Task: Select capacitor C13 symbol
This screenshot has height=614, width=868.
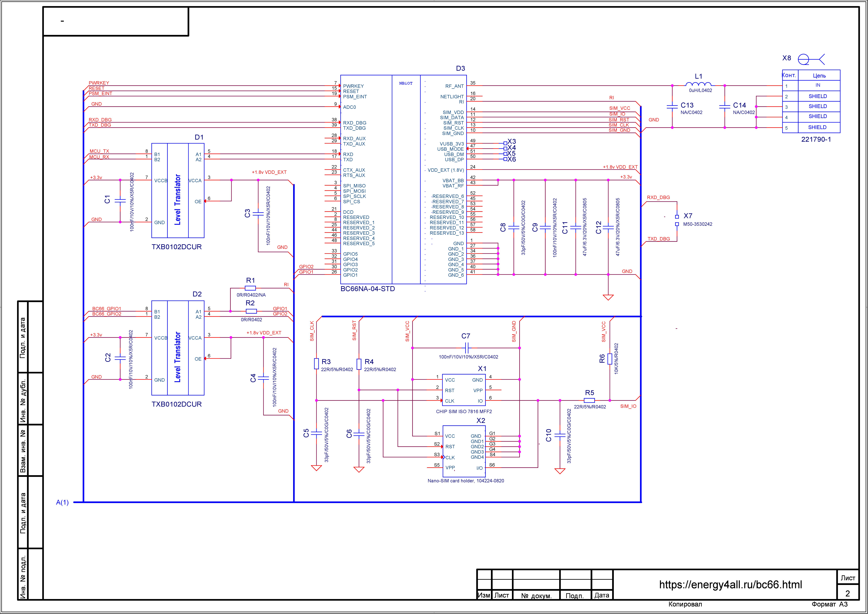Action: click(x=672, y=107)
